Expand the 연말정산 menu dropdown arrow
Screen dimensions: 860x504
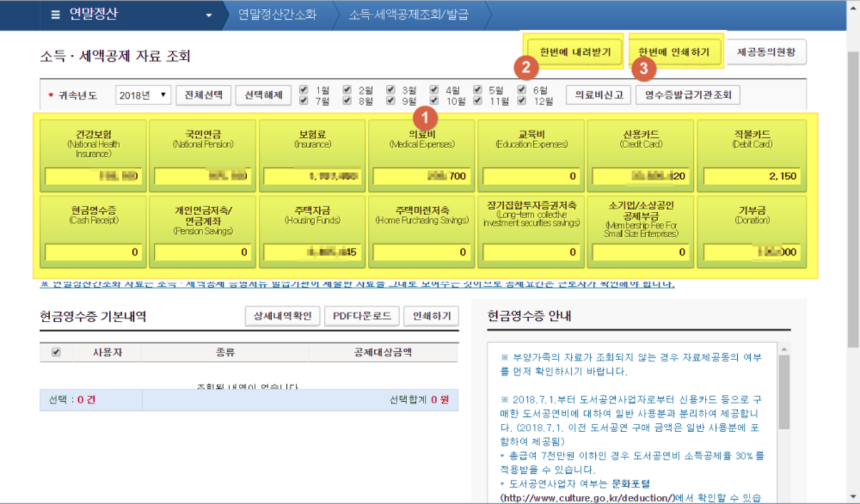click(x=209, y=16)
